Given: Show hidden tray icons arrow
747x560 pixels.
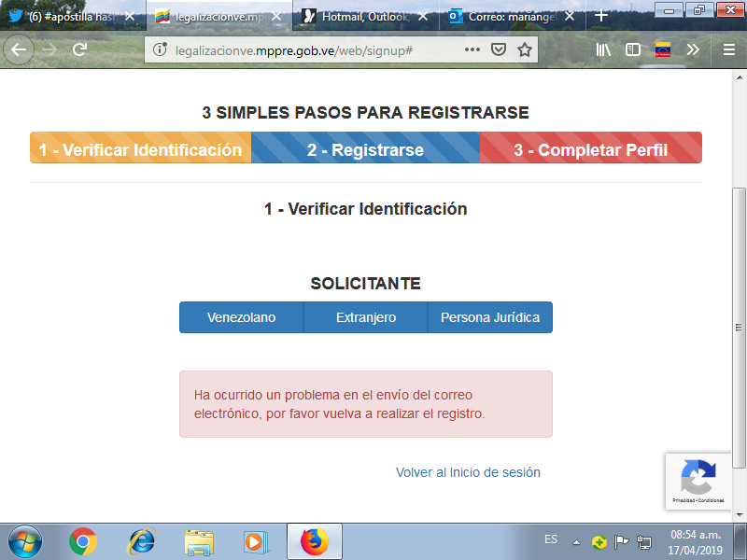Looking at the screenshot, I should click(x=576, y=542).
